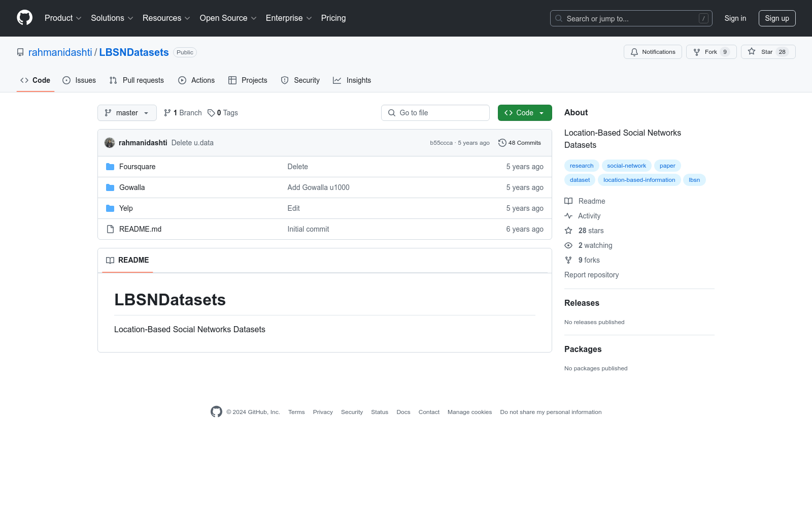The height and width of the screenshot is (508, 812).
Task: Switch to the Issues tab
Action: tap(79, 80)
